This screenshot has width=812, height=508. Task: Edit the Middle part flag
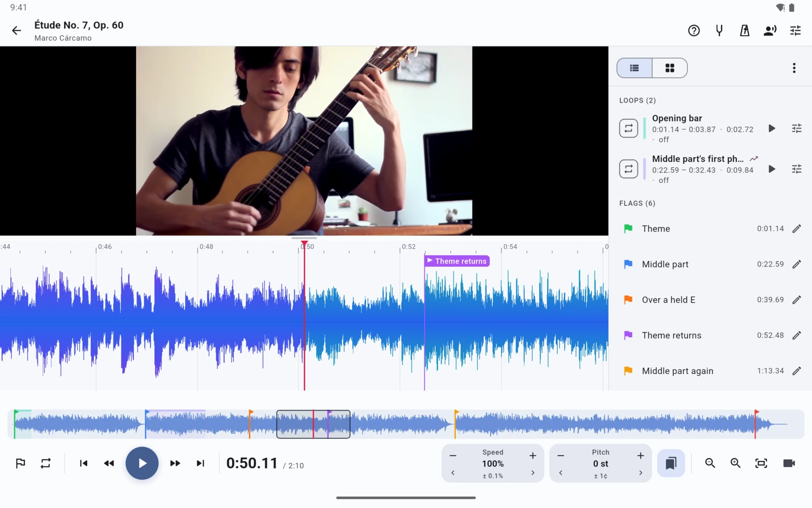(x=797, y=264)
